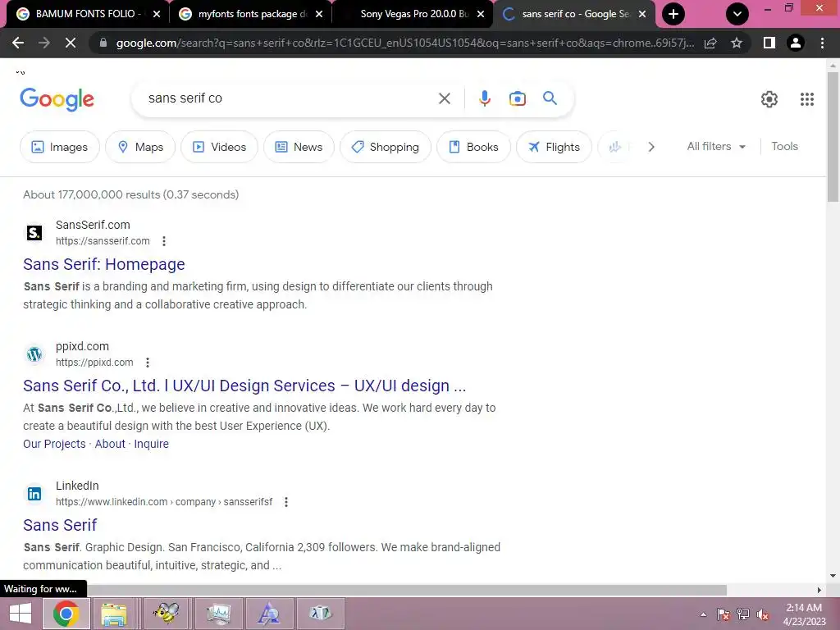Image resolution: width=840 pixels, height=630 pixels.
Task: Bookmark this page with the star icon
Action: [x=737, y=43]
